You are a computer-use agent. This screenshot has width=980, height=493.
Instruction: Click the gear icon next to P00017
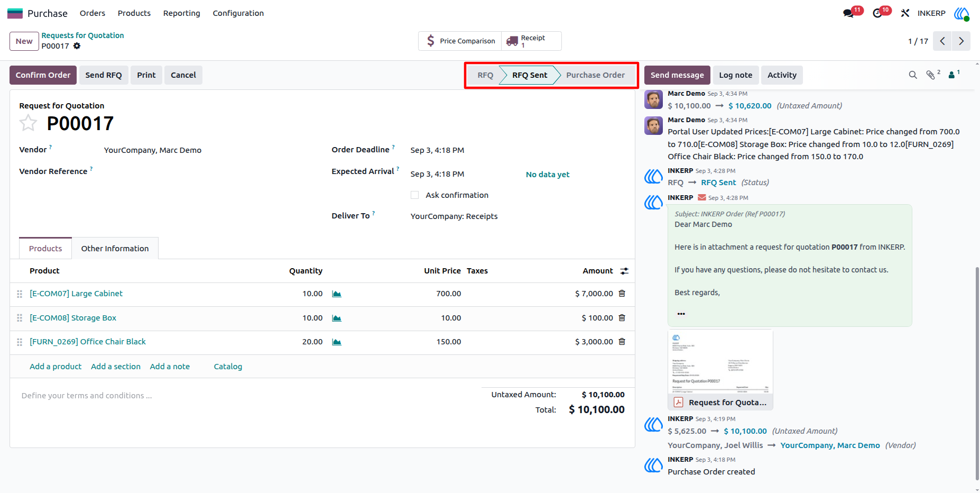(77, 46)
